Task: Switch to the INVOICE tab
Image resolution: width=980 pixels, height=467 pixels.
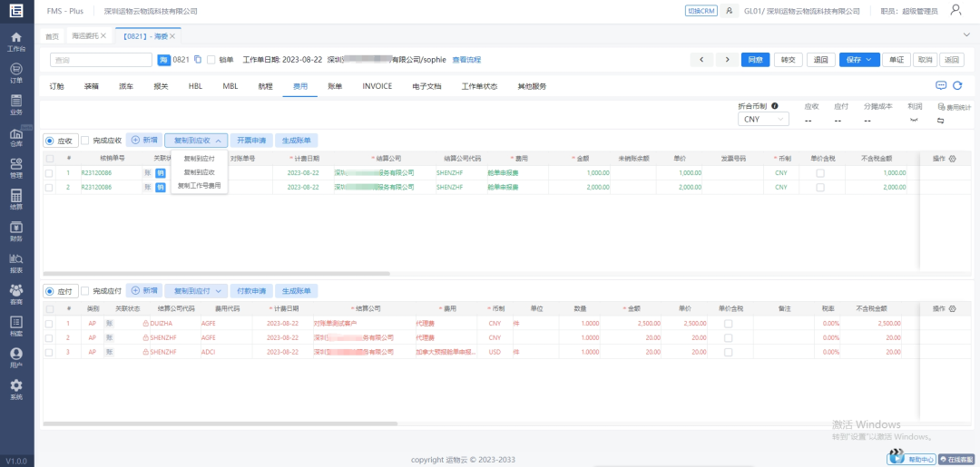Action: tap(377, 86)
